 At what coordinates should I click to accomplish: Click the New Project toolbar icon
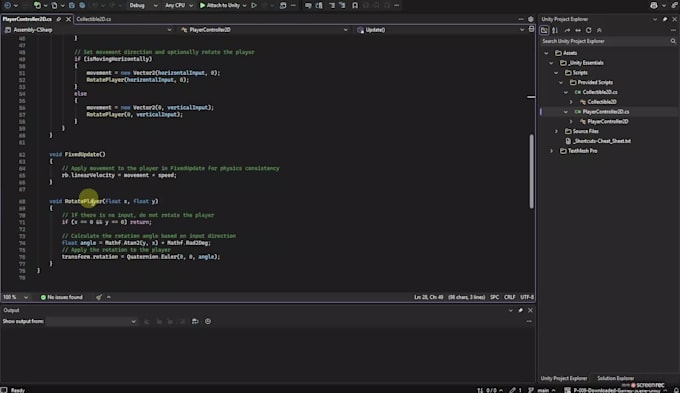click(x=37, y=5)
